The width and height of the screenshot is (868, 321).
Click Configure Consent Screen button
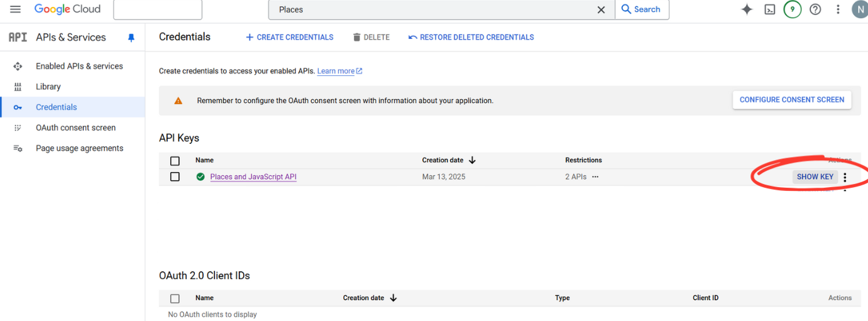click(x=792, y=100)
